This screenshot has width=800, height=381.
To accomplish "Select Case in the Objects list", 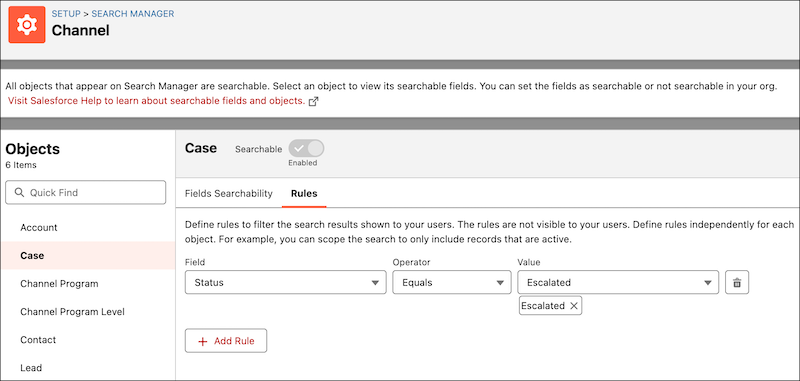I will click(x=88, y=256).
